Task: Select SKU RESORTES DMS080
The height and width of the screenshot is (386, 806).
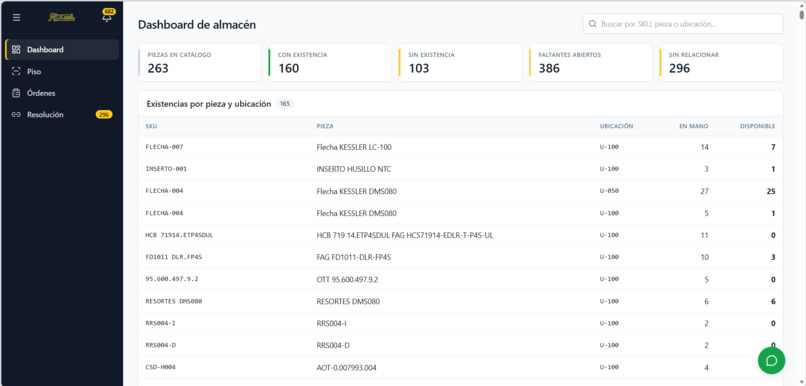Action: [x=174, y=301]
